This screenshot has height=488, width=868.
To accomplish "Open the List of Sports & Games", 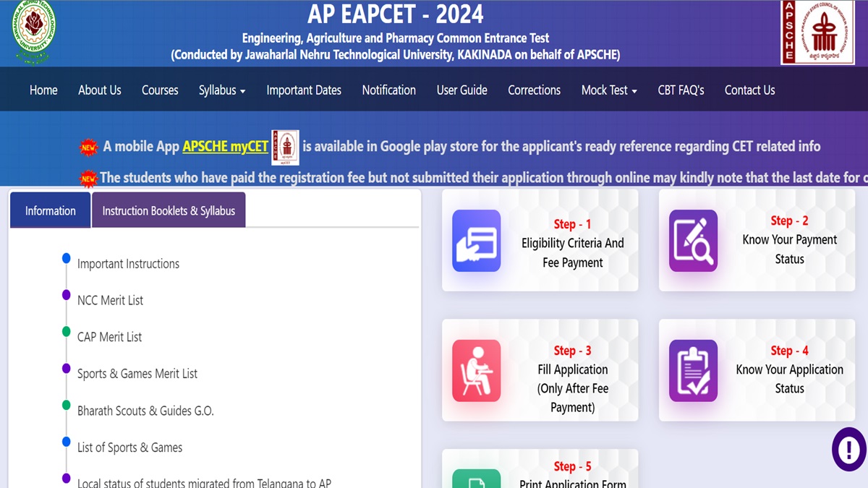I will tap(130, 448).
